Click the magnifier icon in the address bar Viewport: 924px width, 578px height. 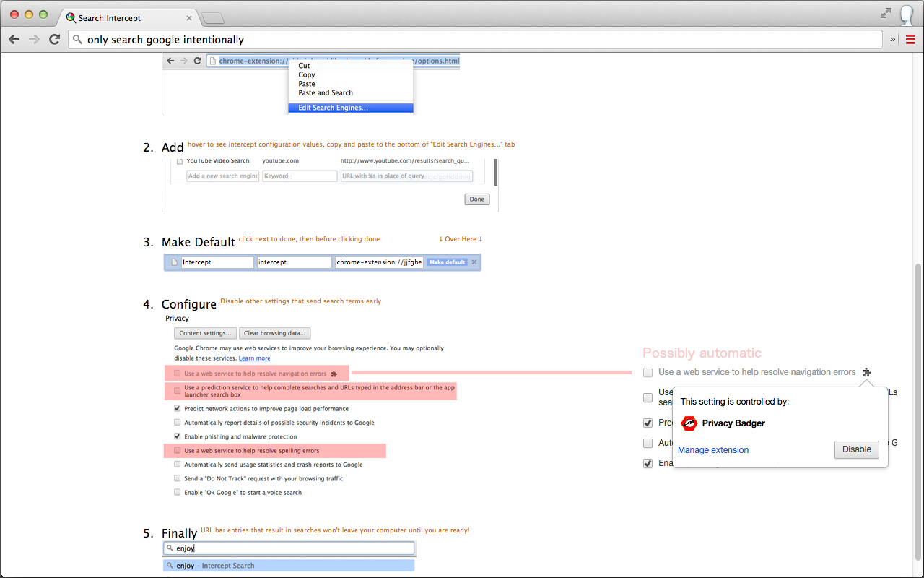coord(78,40)
